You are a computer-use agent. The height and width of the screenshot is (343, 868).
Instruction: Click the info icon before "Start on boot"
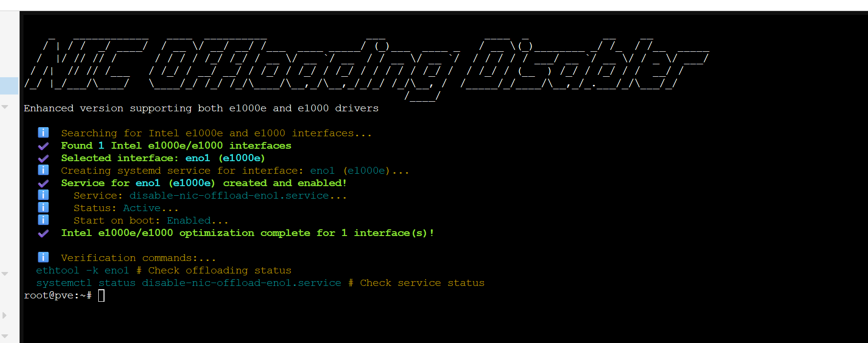tap(43, 220)
